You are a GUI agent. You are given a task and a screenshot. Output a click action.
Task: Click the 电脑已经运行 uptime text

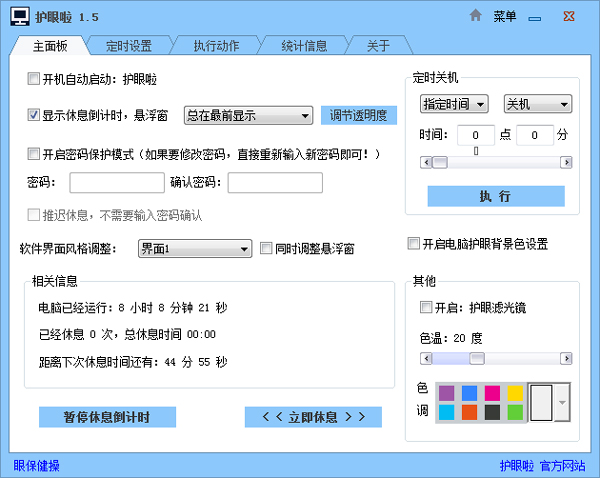[x=132, y=308]
